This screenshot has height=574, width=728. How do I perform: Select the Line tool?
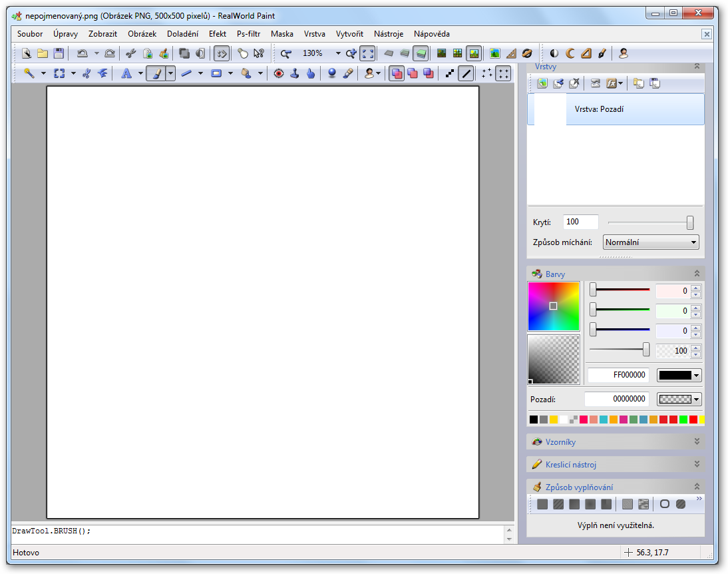click(186, 73)
